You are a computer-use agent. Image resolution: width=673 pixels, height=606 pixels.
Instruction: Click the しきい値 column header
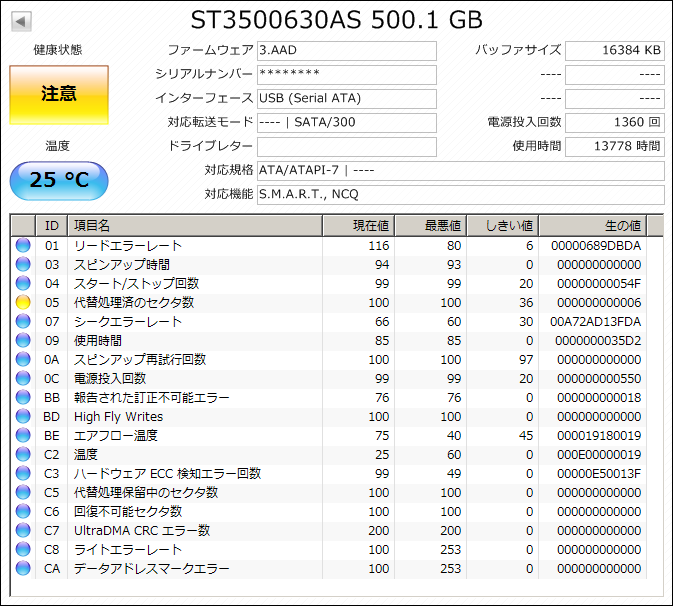(x=503, y=226)
